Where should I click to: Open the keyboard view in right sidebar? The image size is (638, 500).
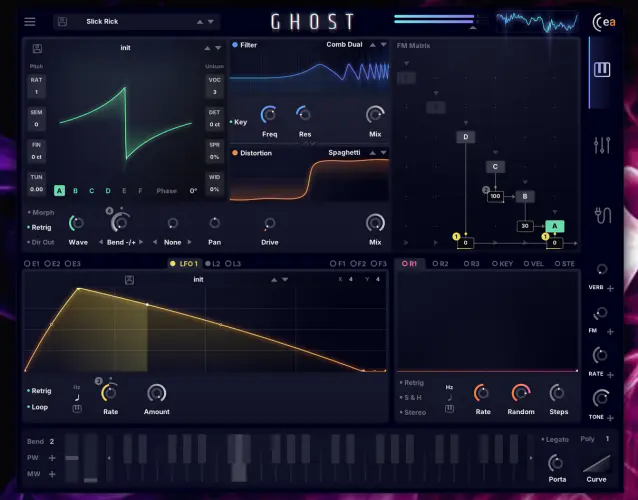click(x=601, y=70)
